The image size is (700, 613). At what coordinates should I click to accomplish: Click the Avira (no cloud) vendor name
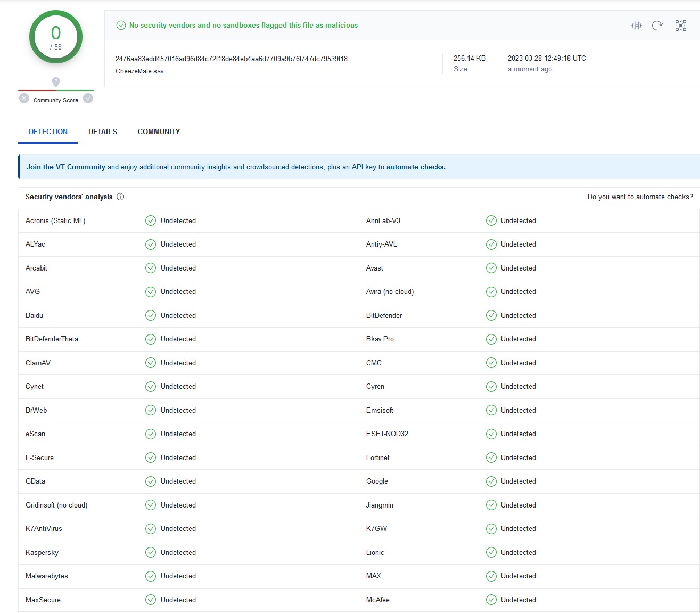[390, 292]
